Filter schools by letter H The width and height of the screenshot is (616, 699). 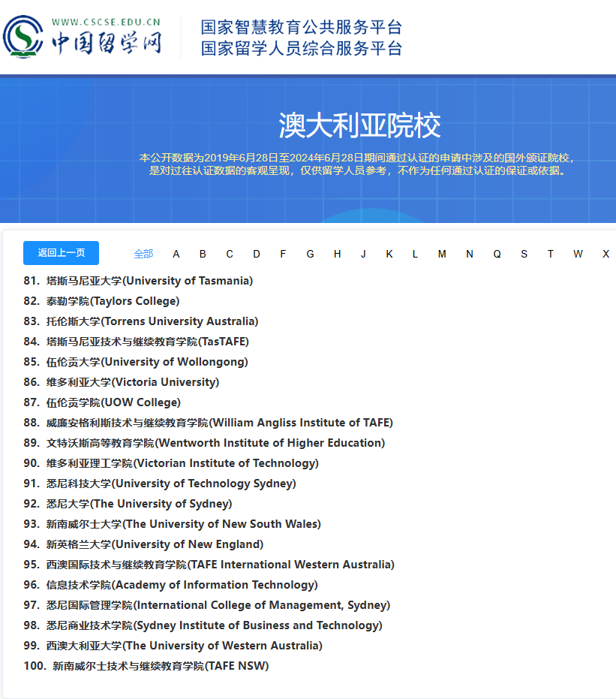click(337, 254)
